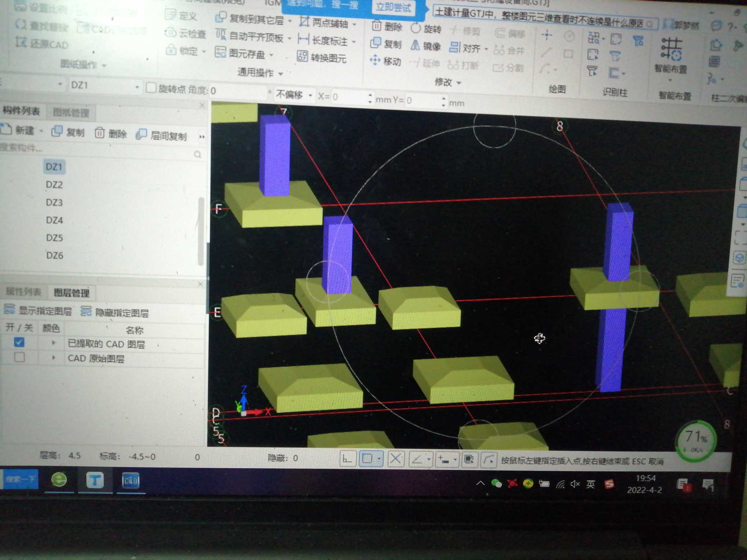Click the WeChat tray icon
Viewport: 747px width, 560px height.
(x=496, y=484)
